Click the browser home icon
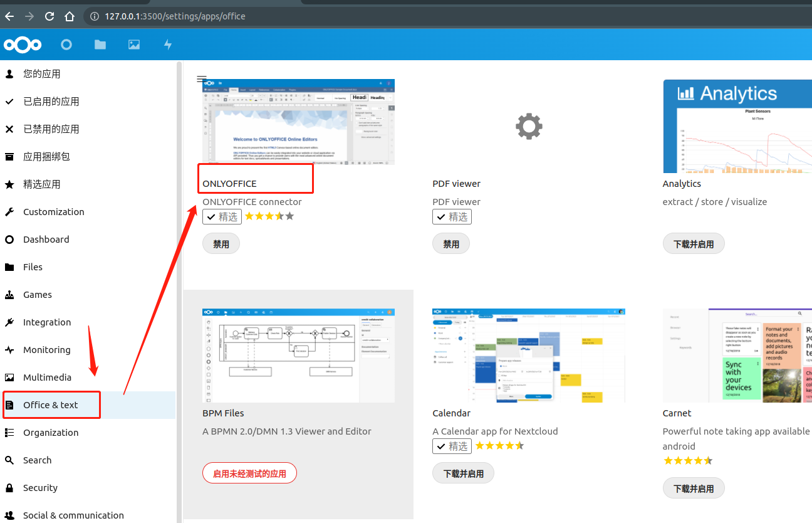This screenshot has height=523, width=812. (70, 16)
